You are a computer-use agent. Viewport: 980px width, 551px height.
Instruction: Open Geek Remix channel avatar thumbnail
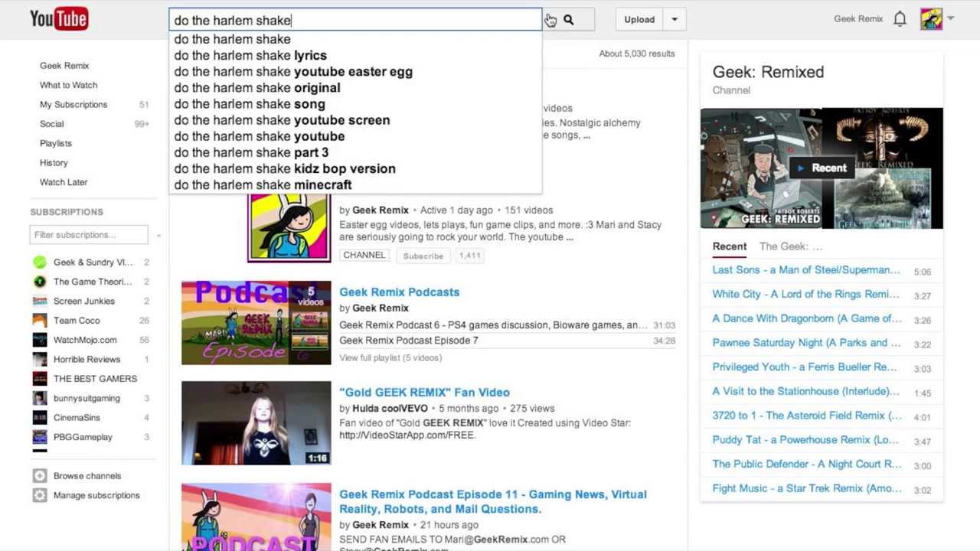pos(289,227)
